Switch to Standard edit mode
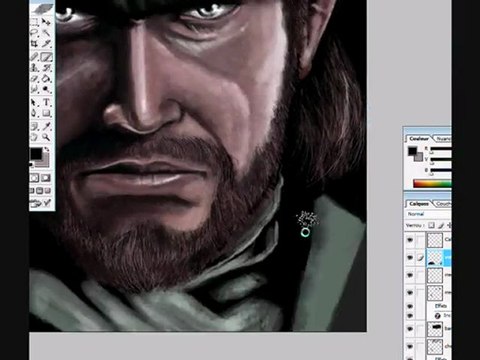480x360 pixels. coord(34,178)
